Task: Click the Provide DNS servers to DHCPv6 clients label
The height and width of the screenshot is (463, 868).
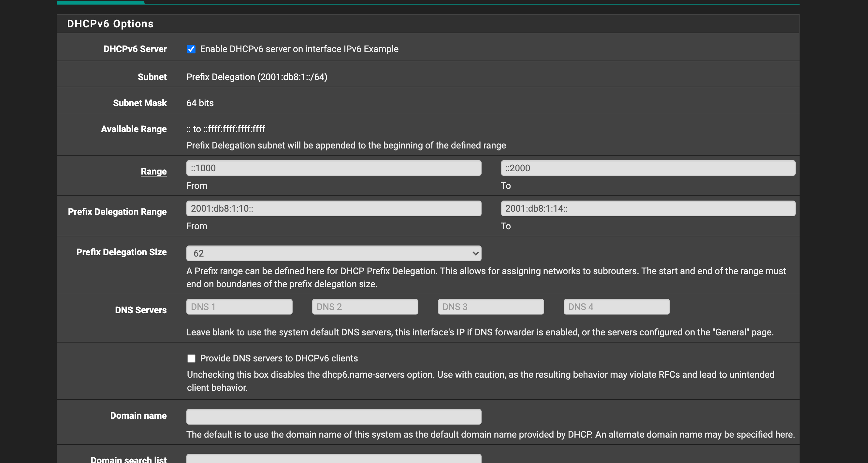Action: pos(279,358)
